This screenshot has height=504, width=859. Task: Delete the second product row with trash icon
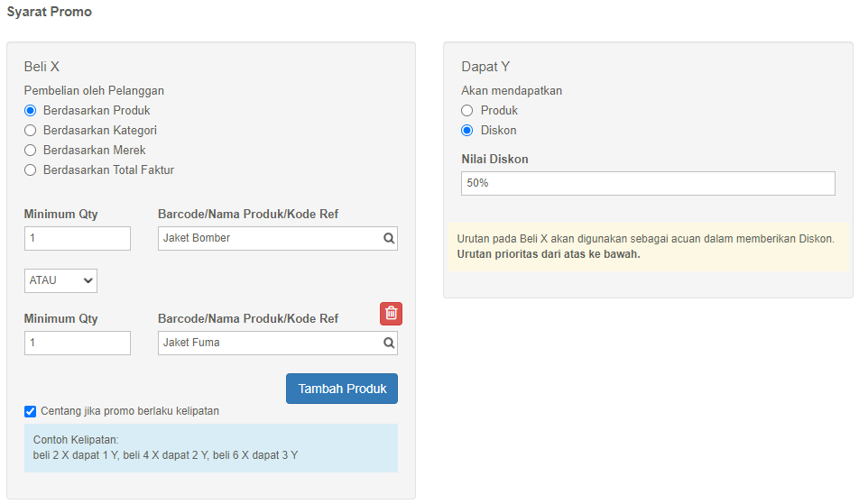[392, 314]
